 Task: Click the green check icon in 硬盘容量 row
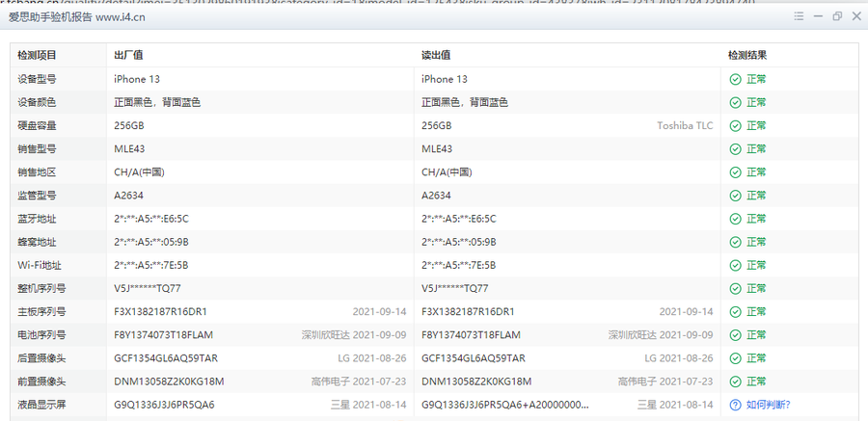pos(735,126)
